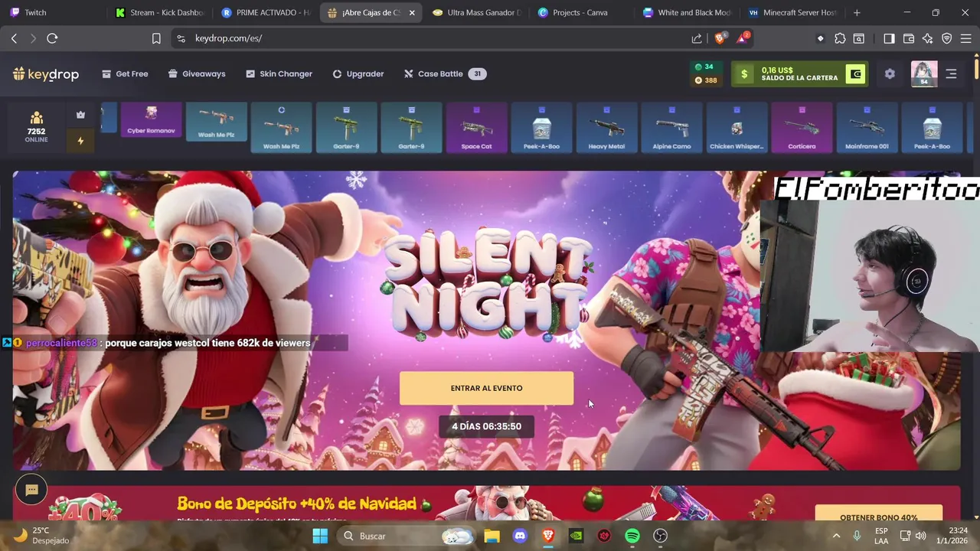
Task: Select the lightning live drops filter
Action: (x=80, y=141)
